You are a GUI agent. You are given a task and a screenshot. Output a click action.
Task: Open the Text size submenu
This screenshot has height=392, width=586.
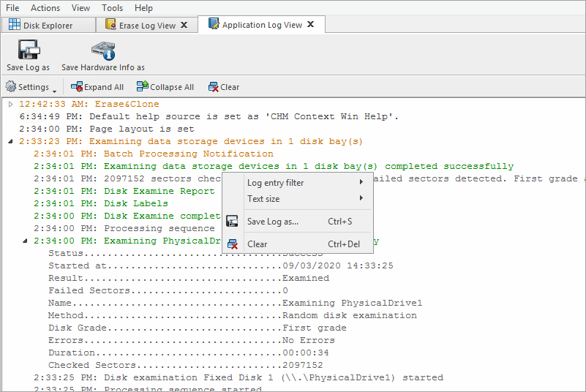[304, 199]
